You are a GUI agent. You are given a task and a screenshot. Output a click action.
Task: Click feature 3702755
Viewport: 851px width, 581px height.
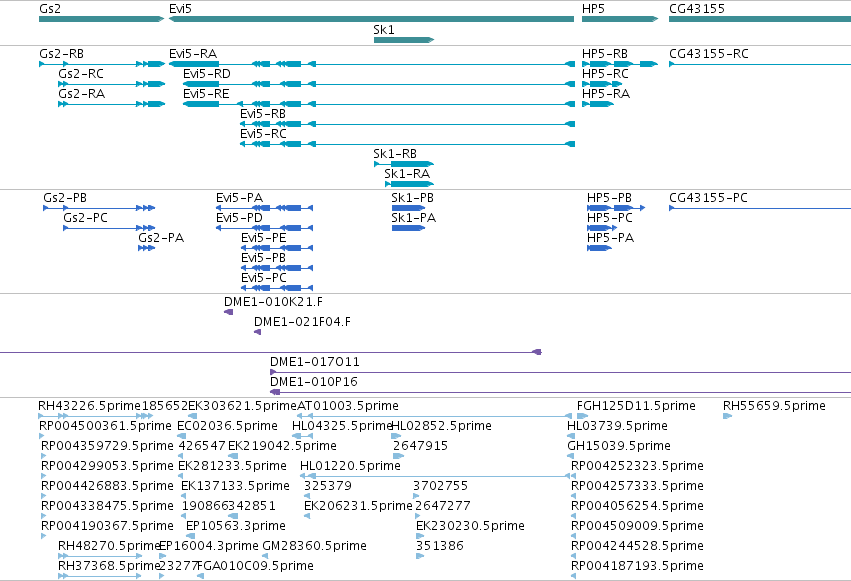click(440, 486)
